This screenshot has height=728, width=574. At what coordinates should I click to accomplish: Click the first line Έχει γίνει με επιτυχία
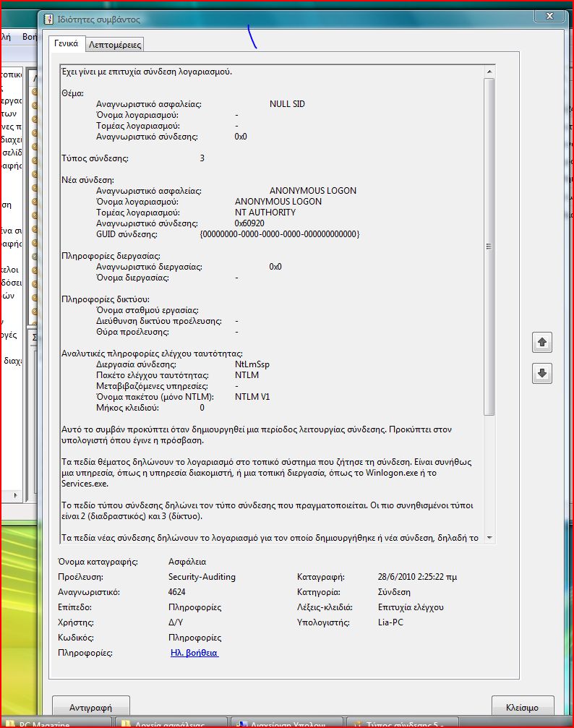pyautogui.click(x=147, y=72)
